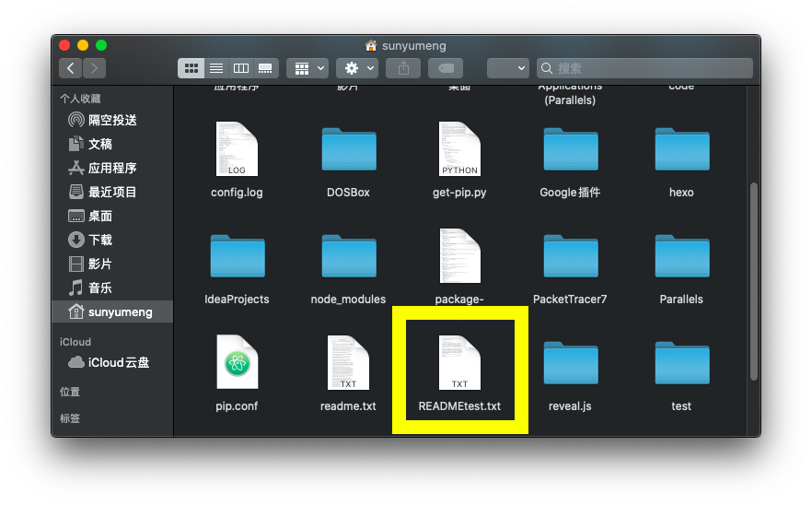Open the group-by arrangement dropdown
This screenshot has height=505, width=812.
click(x=308, y=68)
